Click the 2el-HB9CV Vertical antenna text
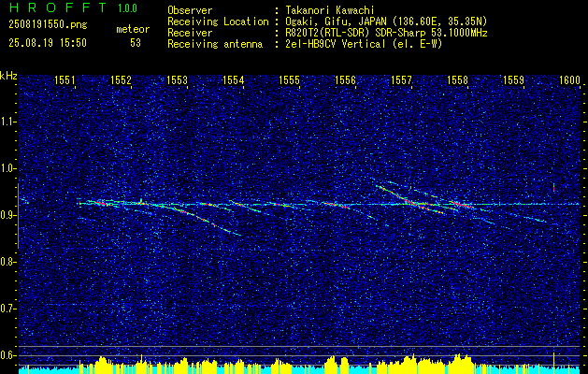This screenshot has width=588, height=374. tap(364, 44)
